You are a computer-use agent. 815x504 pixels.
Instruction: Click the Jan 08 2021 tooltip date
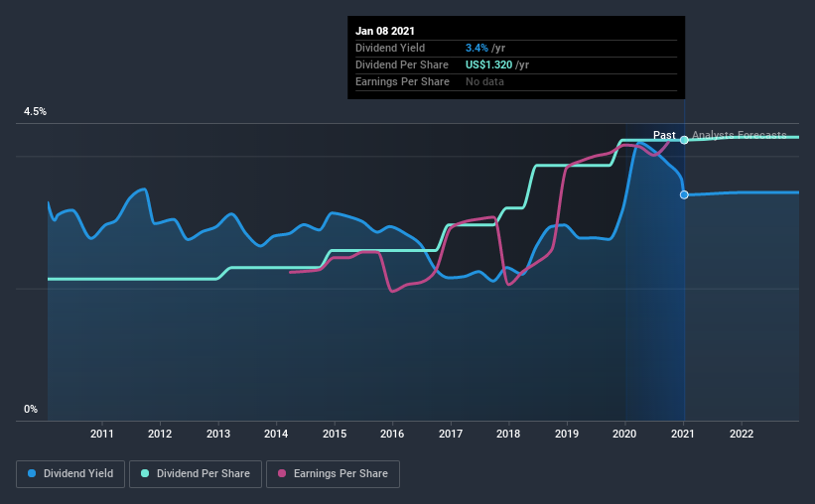point(385,31)
